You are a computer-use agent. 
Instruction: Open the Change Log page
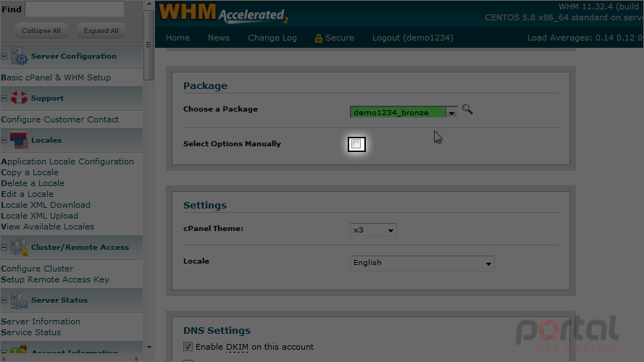tap(272, 38)
